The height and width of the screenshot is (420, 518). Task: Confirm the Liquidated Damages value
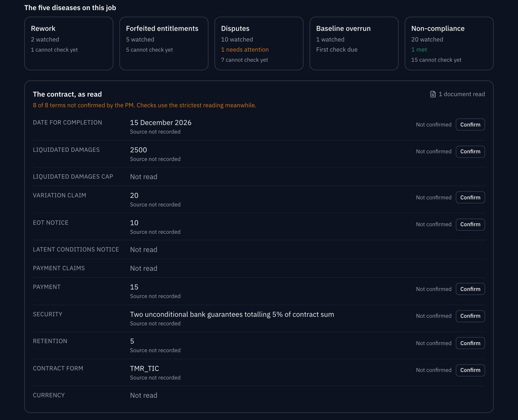point(470,152)
